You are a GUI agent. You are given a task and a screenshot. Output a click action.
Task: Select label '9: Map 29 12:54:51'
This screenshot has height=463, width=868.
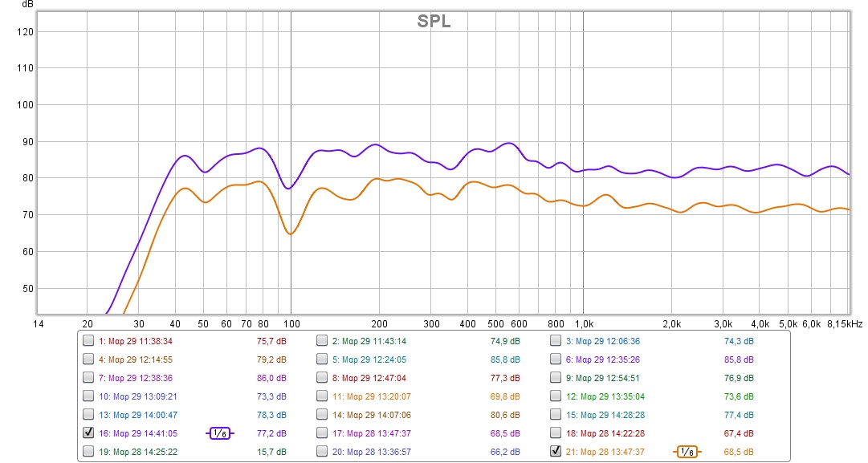point(603,379)
